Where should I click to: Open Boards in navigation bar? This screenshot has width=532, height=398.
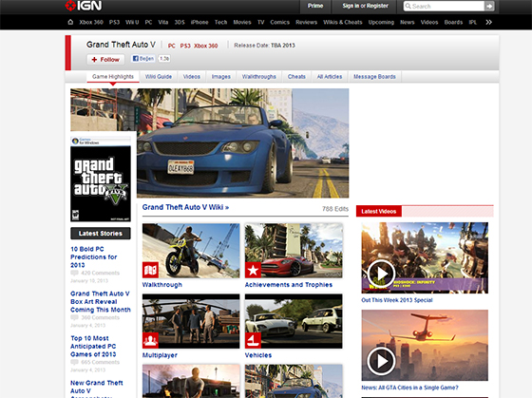pyautogui.click(x=453, y=22)
